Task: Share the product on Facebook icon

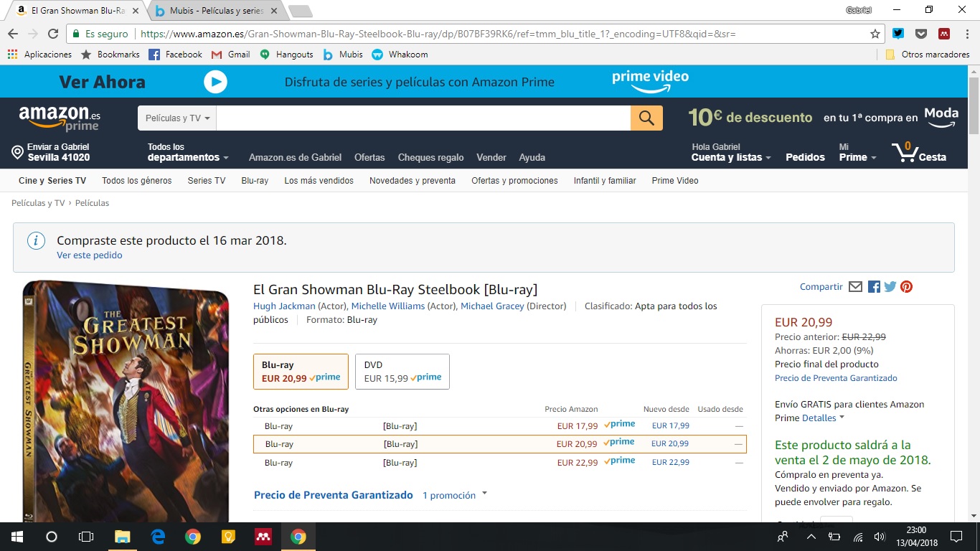Action: tap(874, 287)
